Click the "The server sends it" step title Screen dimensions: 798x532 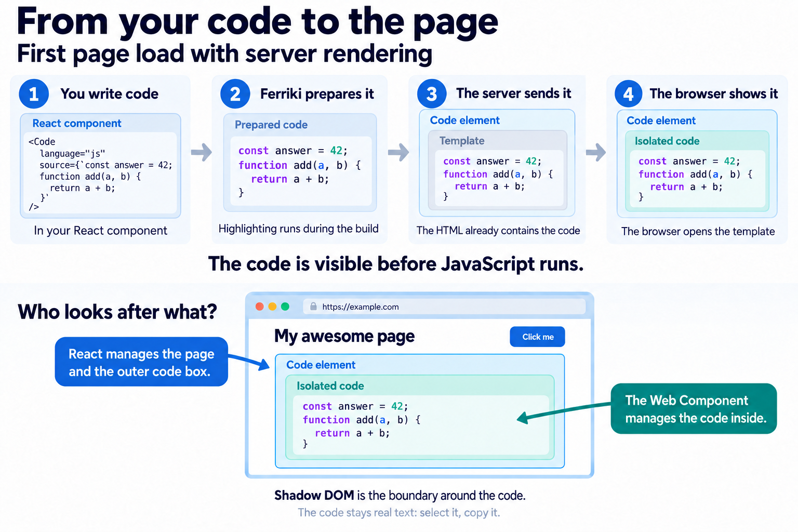pos(513,94)
